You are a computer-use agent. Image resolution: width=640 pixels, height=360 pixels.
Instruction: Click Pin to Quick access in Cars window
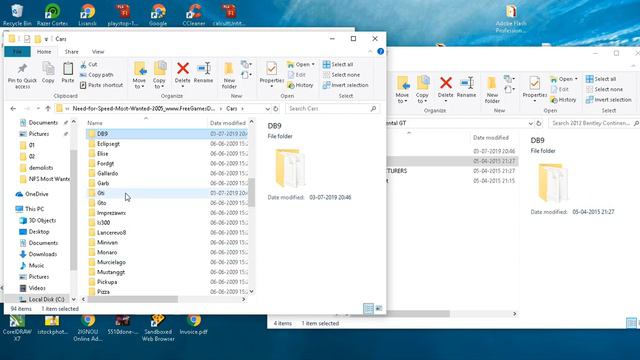(22, 76)
